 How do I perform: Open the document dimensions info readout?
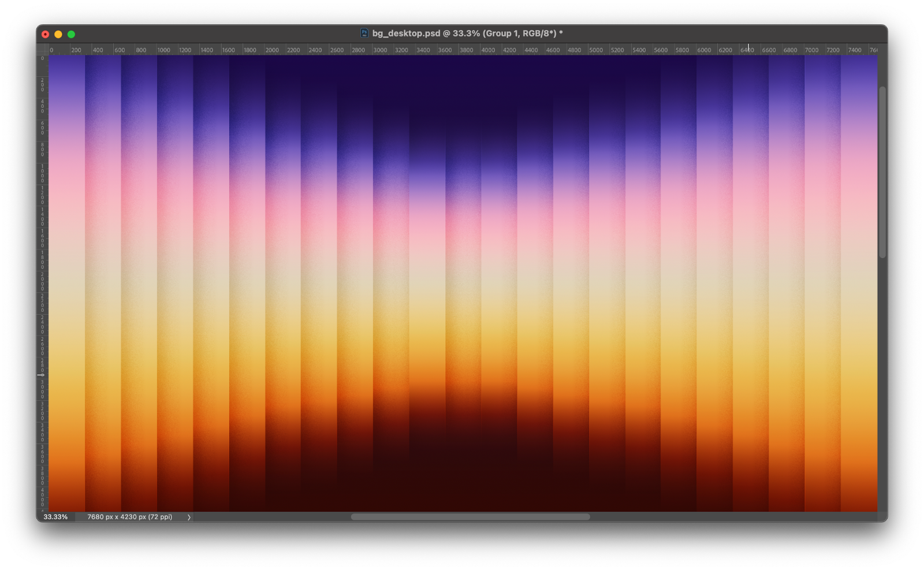click(x=129, y=517)
